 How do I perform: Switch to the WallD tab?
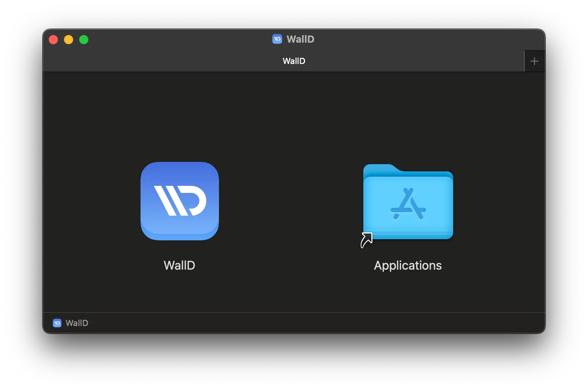point(294,61)
